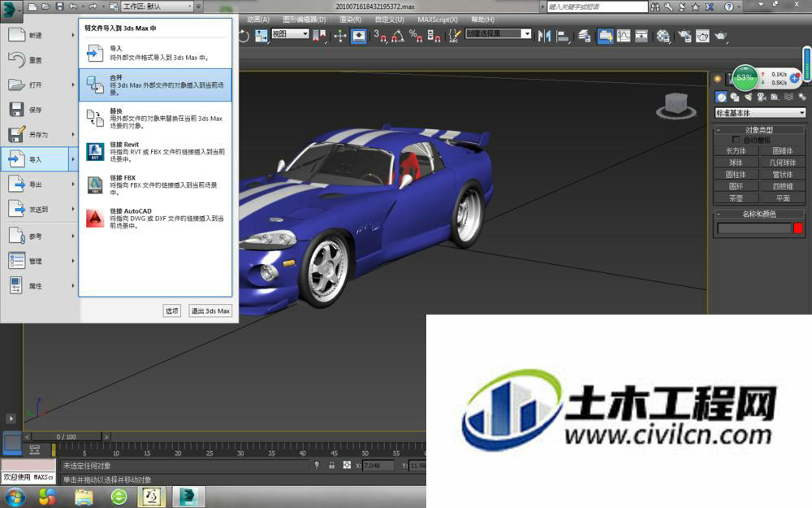This screenshot has height=508, width=812.
Task: Toggle the isolate selection lightbulb in status bar
Action: 317,466
